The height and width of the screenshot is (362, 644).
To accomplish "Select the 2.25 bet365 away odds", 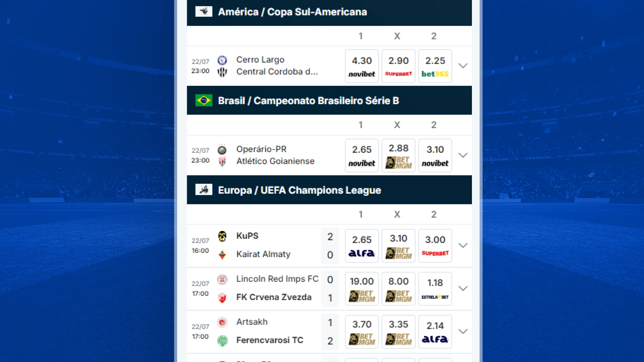I will coord(435,66).
